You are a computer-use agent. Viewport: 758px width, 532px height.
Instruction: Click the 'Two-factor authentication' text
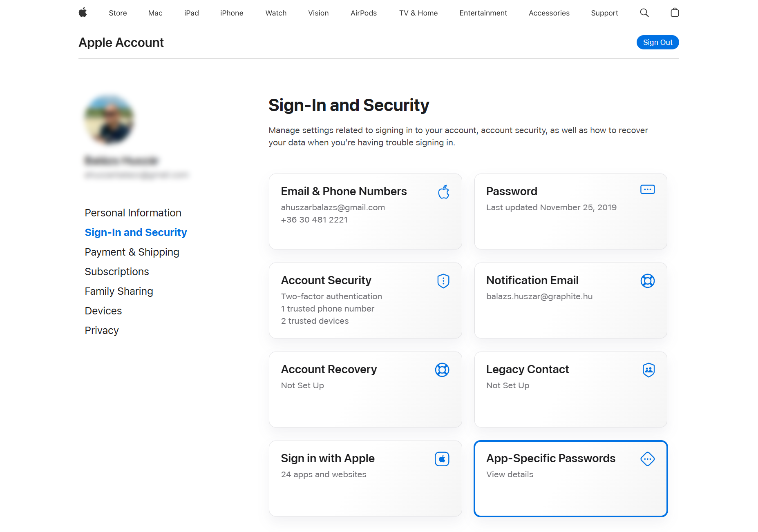[331, 296]
